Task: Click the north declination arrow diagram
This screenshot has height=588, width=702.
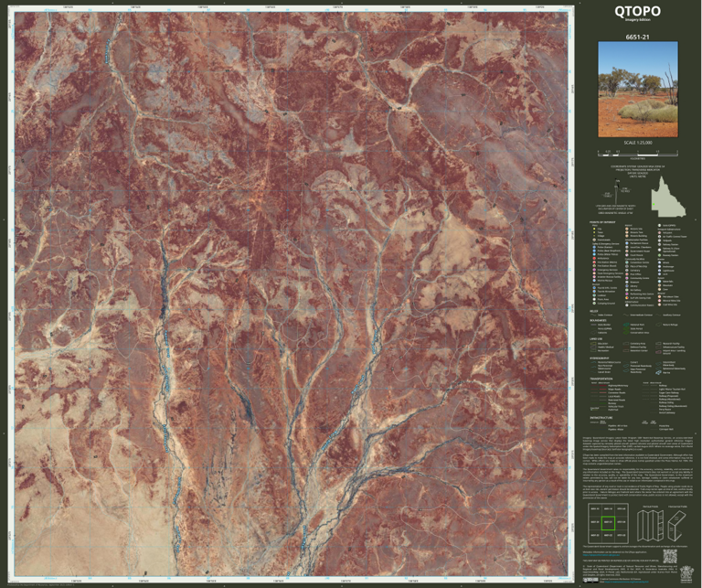Action: [x=617, y=189]
